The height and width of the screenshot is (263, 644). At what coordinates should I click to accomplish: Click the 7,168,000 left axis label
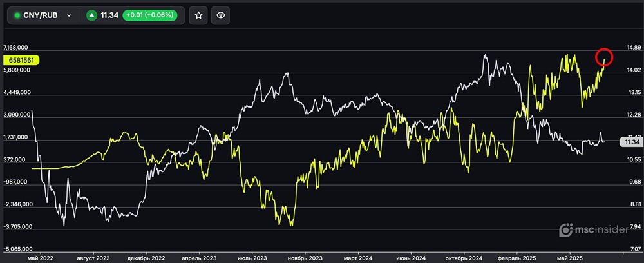(x=17, y=48)
